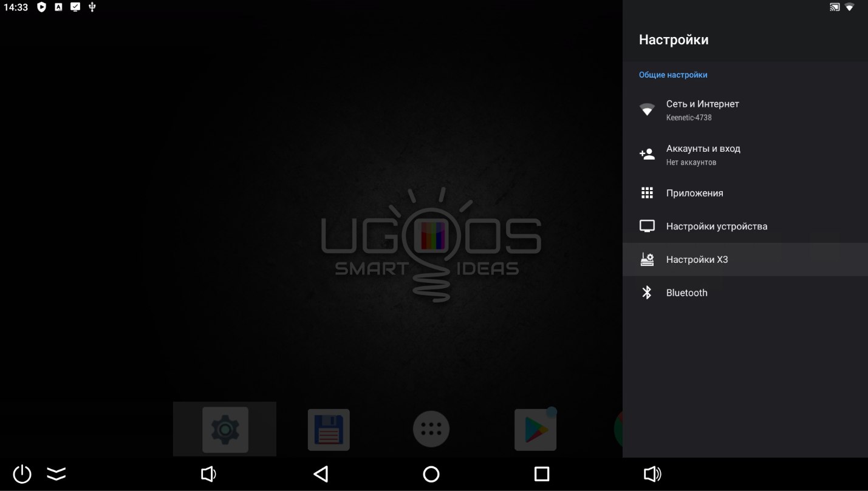This screenshot has width=868, height=491.
Task: Tap the volume up speaker icon
Action: tap(652, 474)
